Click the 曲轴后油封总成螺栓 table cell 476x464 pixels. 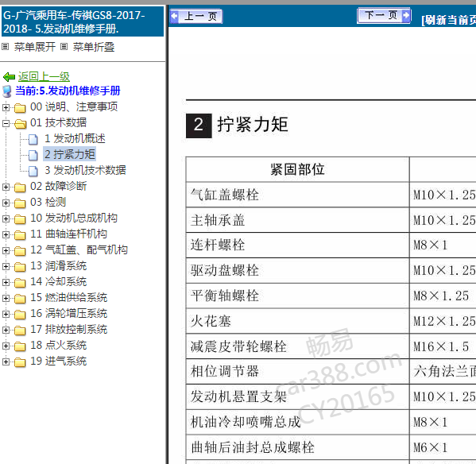point(297,447)
